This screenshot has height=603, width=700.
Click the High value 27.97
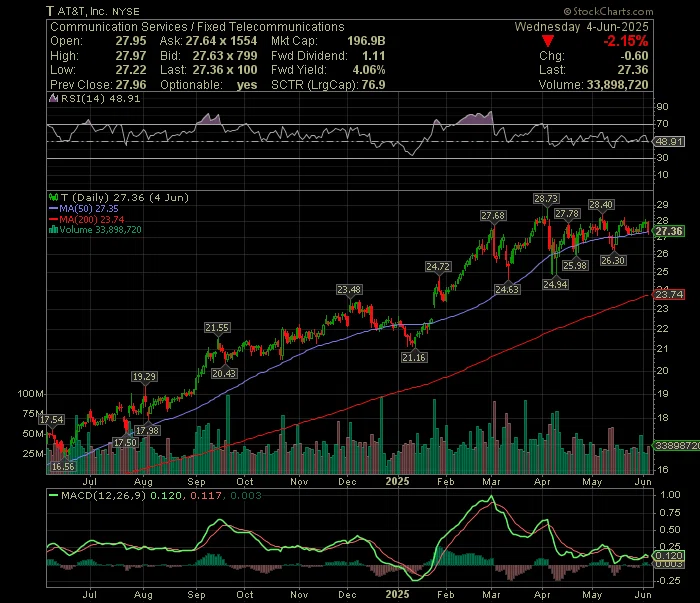(131, 56)
